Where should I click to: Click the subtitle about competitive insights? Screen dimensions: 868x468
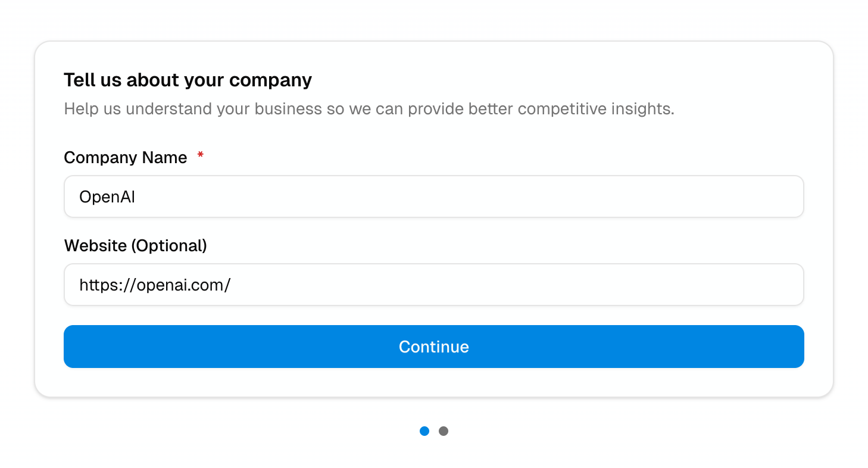click(x=369, y=108)
